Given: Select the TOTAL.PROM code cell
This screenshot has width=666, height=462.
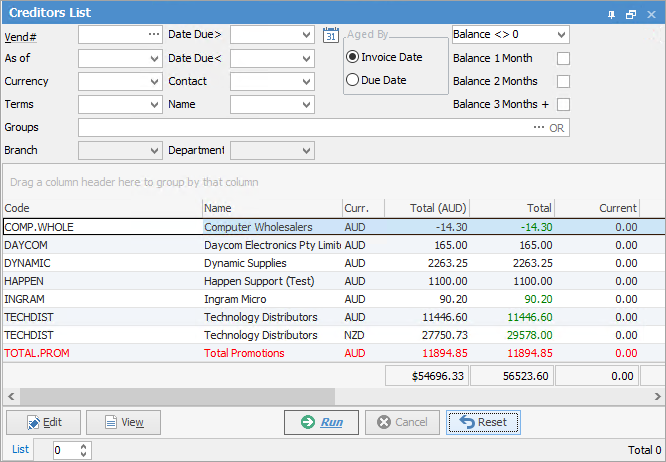Looking at the screenshot, I should pyautogui.click(x=102, y=353).
